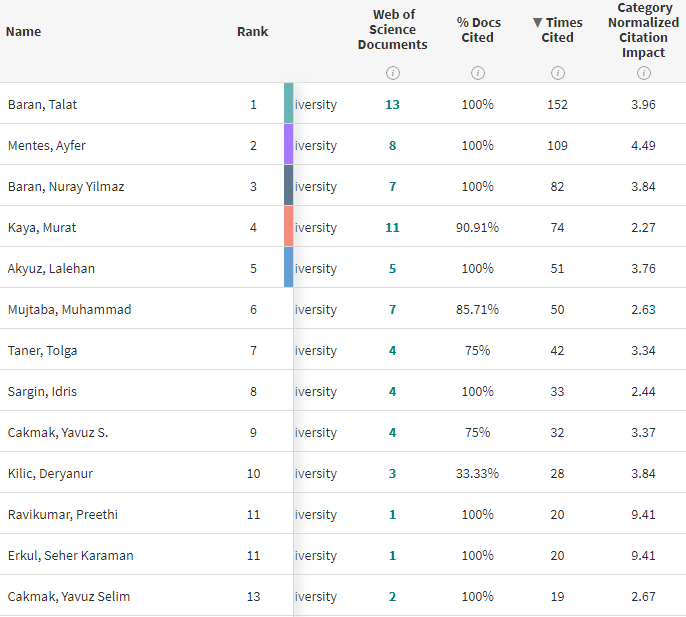Open document count 8 for Mentes, Ayfer
Screen dimensions: 686x617
392,146
